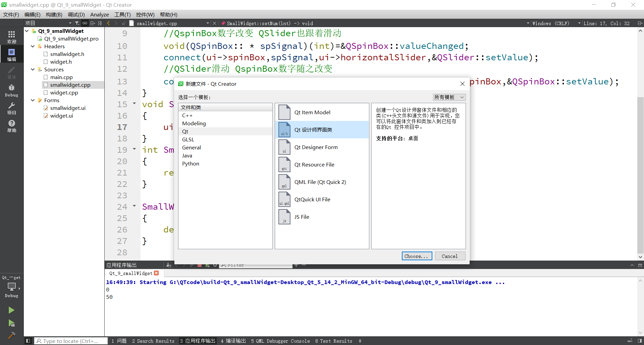This screenshot has height=345, width=644.
Task: Open the 帮助(H) menu
Action: [x=169, y=14]
